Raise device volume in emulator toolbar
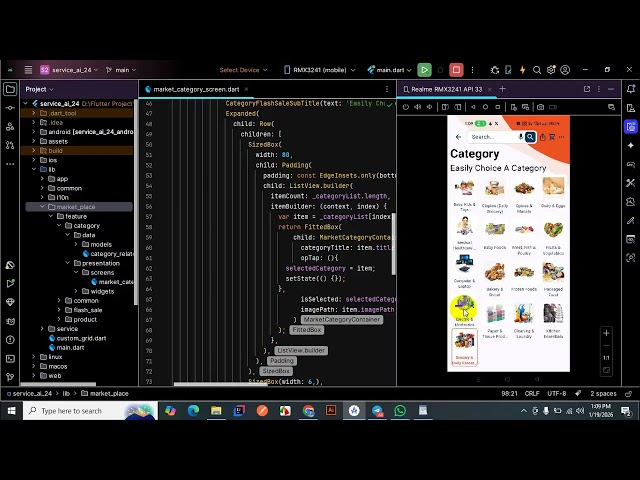This screenshot has height=480, width=640. coord(418,107)
